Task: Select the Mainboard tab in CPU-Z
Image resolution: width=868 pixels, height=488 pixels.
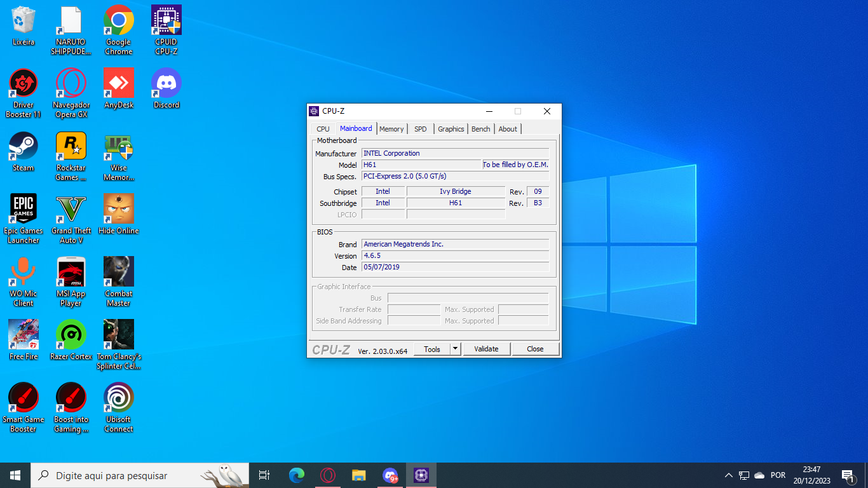Action: 356,128
